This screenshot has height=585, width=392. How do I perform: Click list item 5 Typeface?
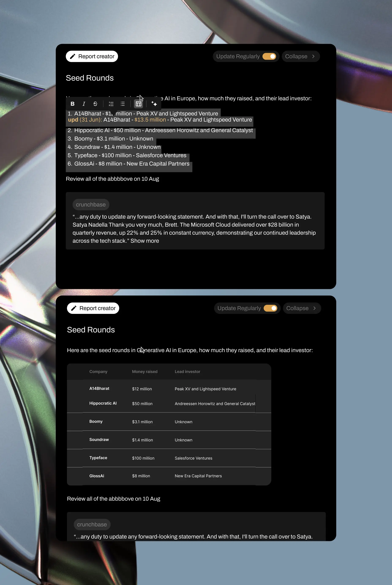pyautogui.click(x=127, y=155)
